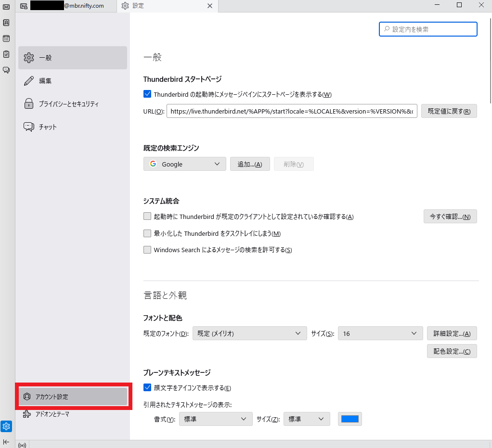492x448 pixels.
Task: Open the Google search engine dropdown
Action: tap(184, 164)
